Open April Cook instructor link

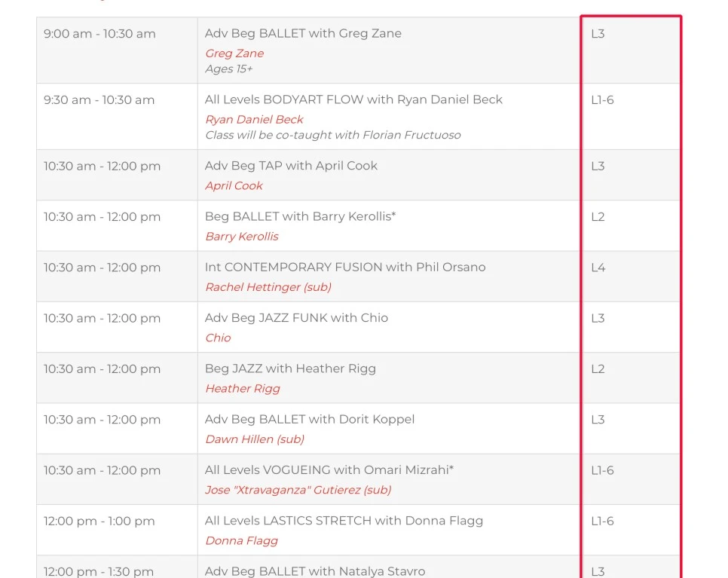point(234,185)
